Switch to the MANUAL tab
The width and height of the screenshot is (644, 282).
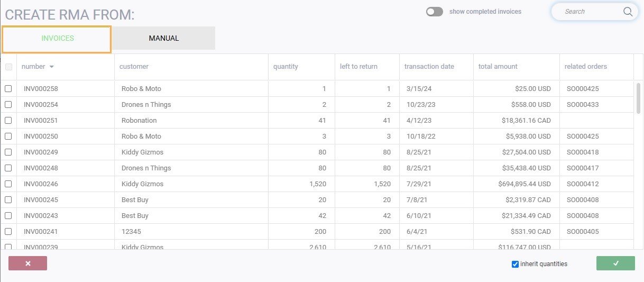tap(164, 38)
